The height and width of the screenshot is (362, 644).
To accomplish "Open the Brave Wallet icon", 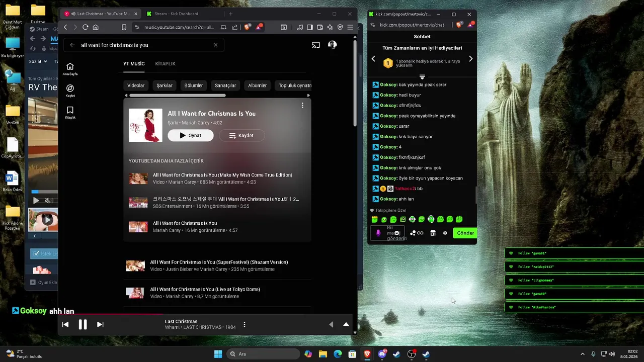I will [320, 27].
